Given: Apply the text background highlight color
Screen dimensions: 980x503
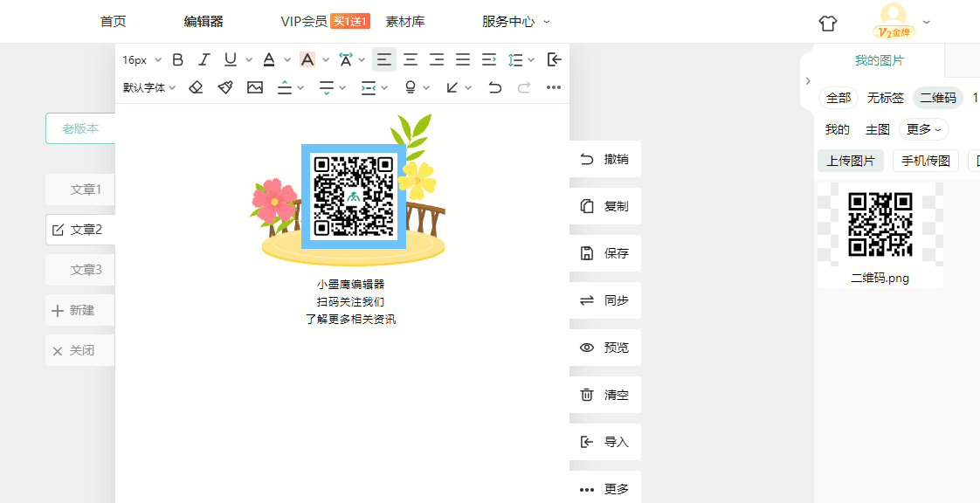Looking at the screenshot, I should pos(307,60).
